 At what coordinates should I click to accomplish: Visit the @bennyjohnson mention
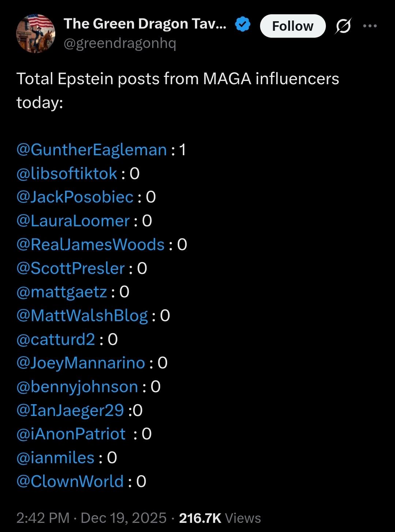pos(77,387)
